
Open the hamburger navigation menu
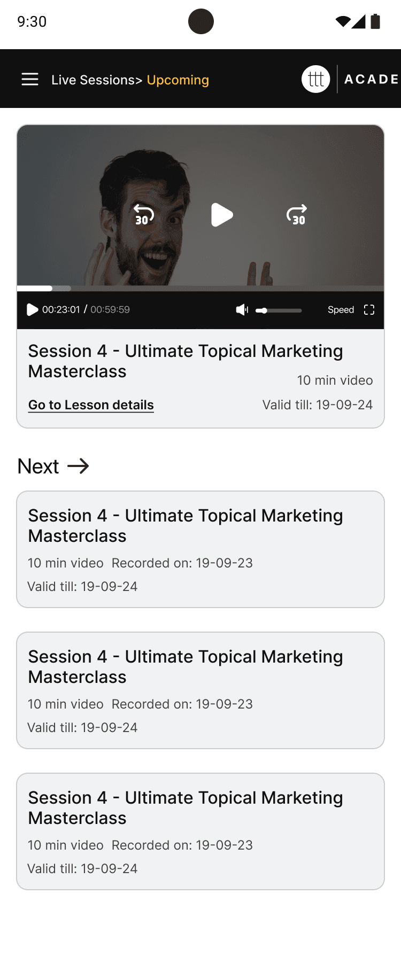[30, 79]
